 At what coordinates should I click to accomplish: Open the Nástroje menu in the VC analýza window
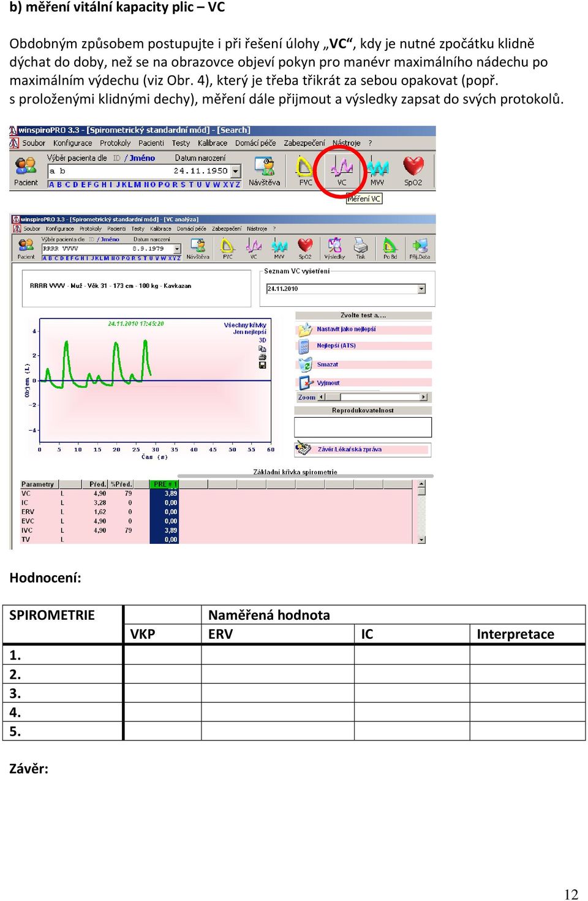point(257,229)
